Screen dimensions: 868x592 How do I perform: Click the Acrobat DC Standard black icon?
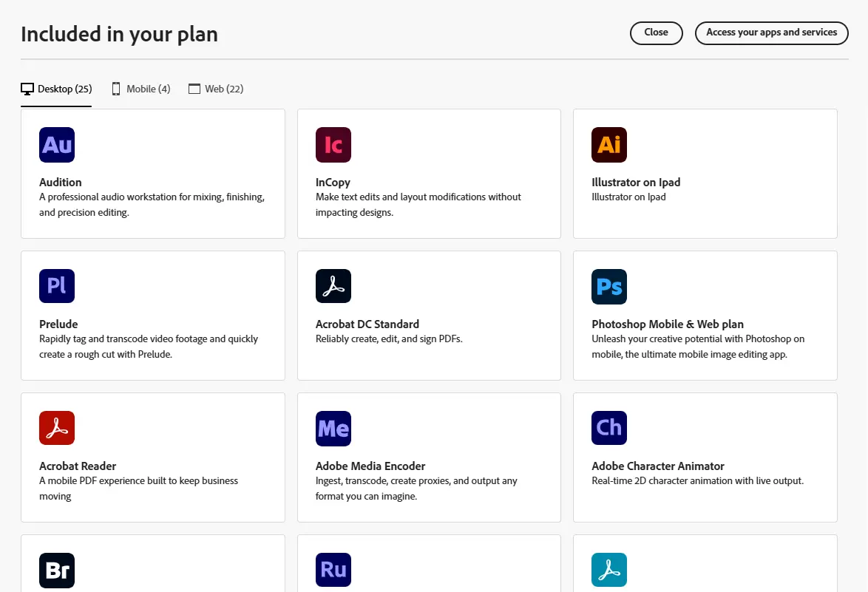point(333,286)
